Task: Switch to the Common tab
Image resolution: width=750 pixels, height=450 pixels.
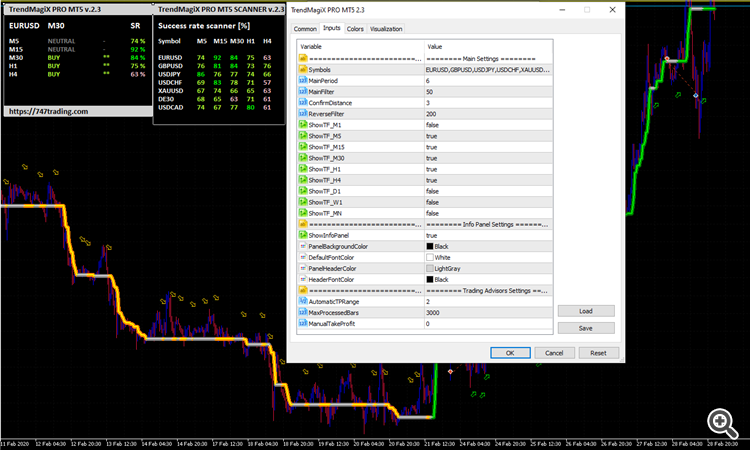Action: click(305, 29)
